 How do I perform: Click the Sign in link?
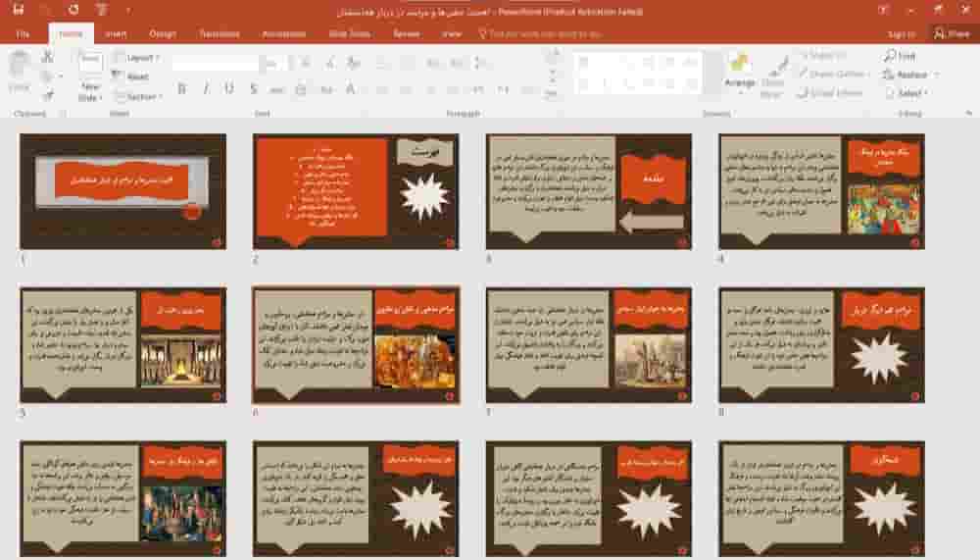(x=901, y=33)
